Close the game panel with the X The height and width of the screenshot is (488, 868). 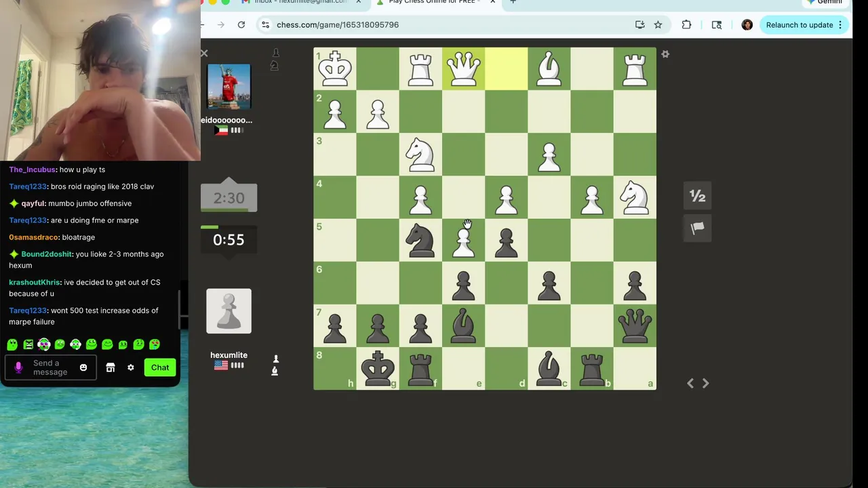coord(204,53)
